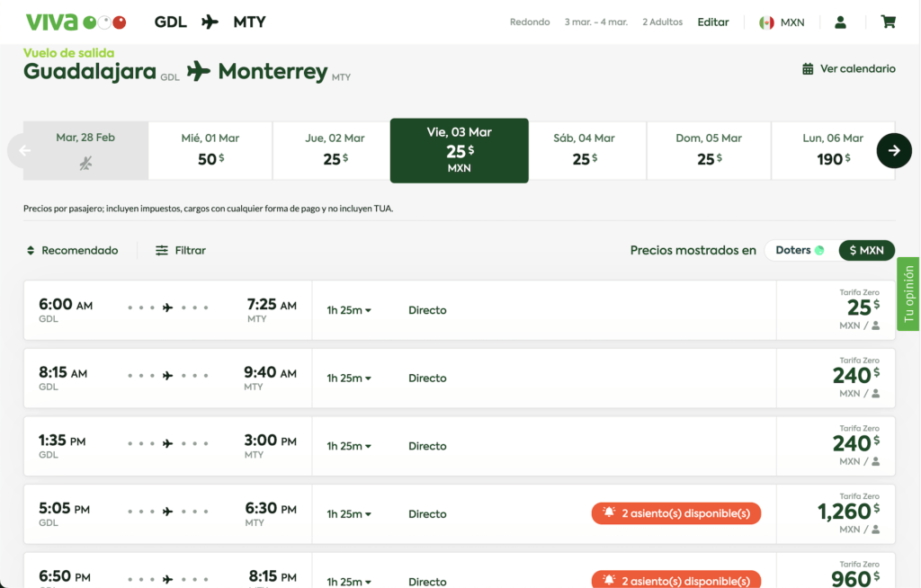Click the alarm icon on 5:05 PM flight
Screen dimensions: 921x588
tap(609, 512)
